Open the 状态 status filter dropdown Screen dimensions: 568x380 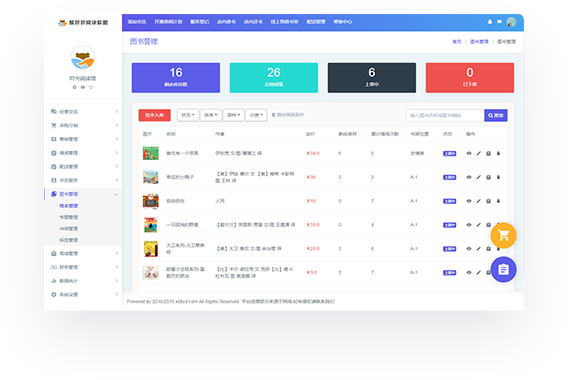(x=188, y=115)
